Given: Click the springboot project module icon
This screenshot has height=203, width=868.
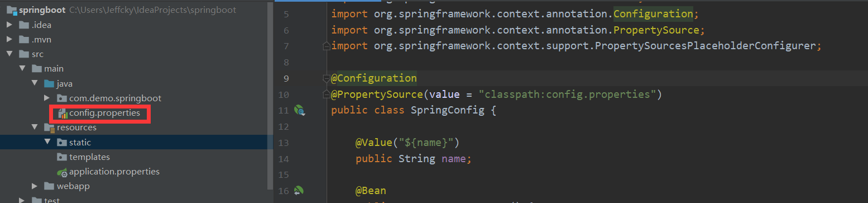Looking at the screenshot, I should click(x=11, y=10).
